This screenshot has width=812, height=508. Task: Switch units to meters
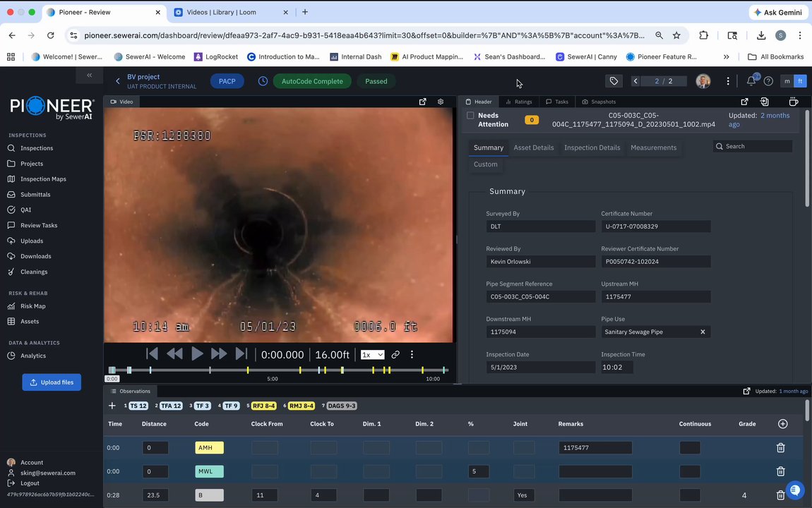point(787,81)
